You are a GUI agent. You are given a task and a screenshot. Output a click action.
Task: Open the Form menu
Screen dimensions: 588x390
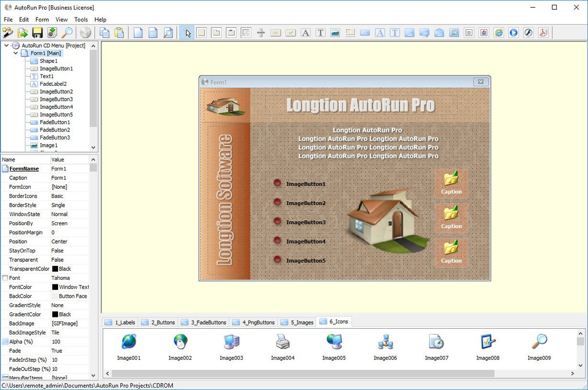[42, 19]
